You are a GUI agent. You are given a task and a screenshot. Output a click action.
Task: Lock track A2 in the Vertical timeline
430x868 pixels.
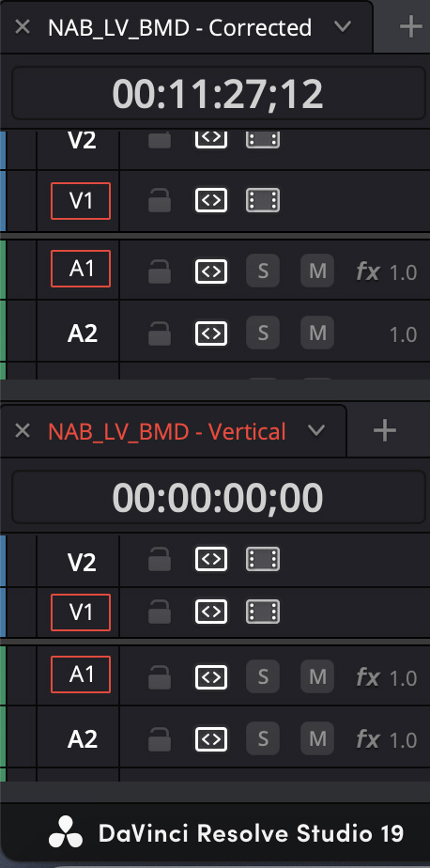160,738
